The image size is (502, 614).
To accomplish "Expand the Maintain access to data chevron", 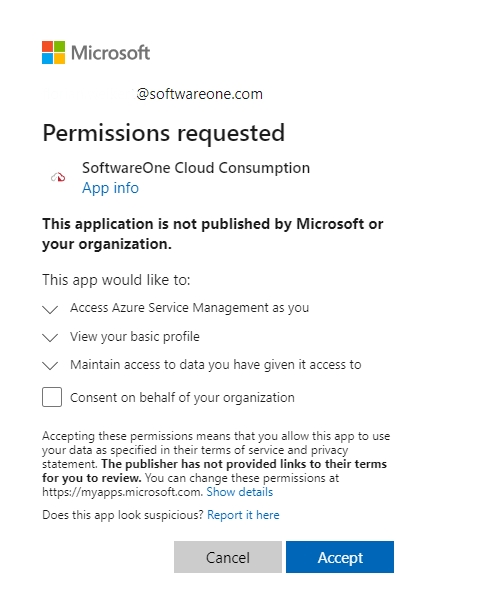I will [50, 366].
